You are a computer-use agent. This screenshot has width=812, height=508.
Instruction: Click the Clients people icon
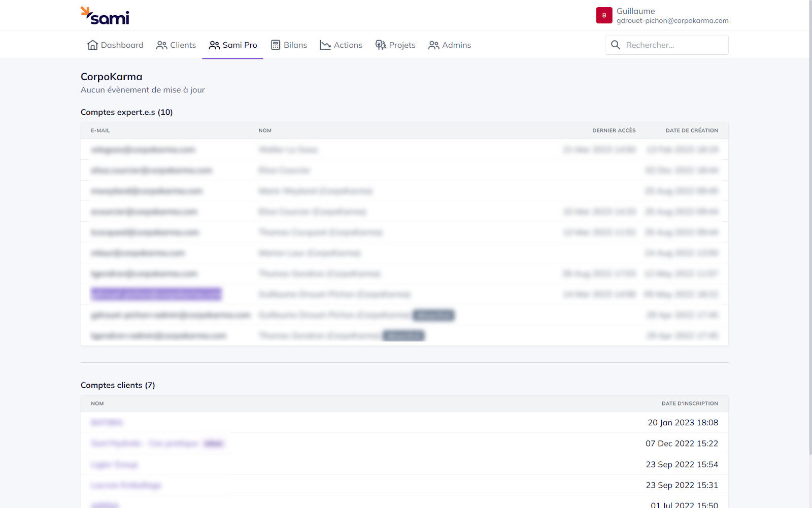click(x=161, y=45)
